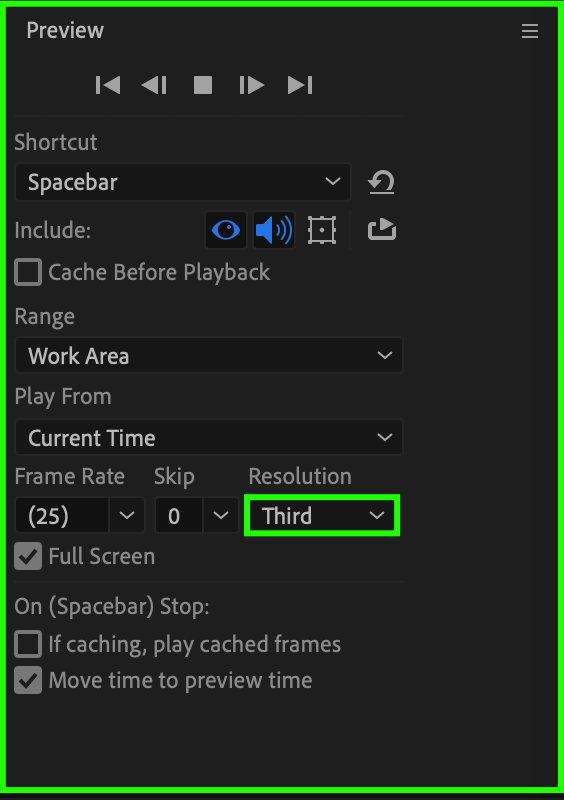Reset shortcut settings with the revert icon

pyautogui.click(x=381, y=182)
